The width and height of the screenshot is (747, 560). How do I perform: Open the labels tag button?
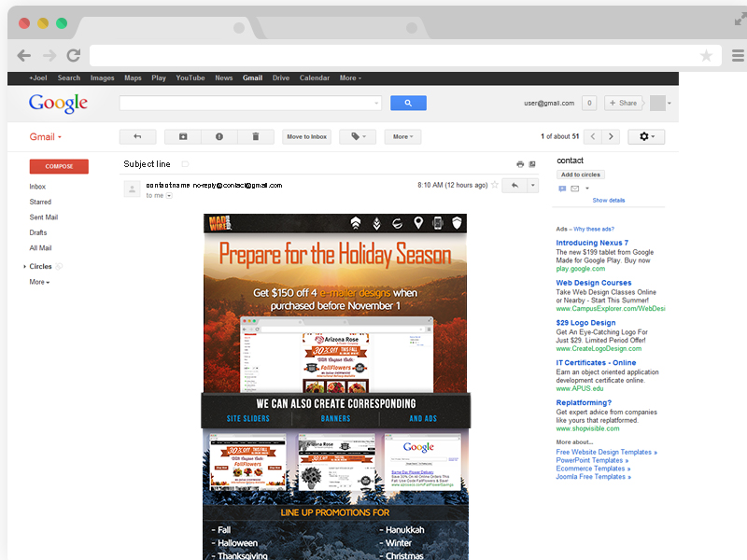point(358,136)
